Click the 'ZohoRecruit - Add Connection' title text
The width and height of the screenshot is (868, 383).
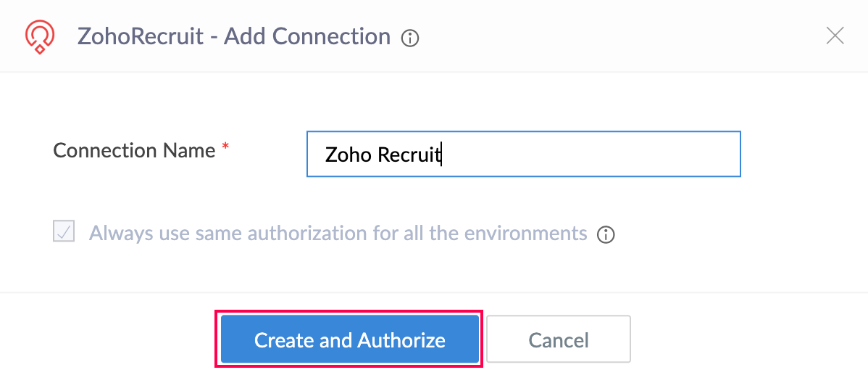pos(233,36)
